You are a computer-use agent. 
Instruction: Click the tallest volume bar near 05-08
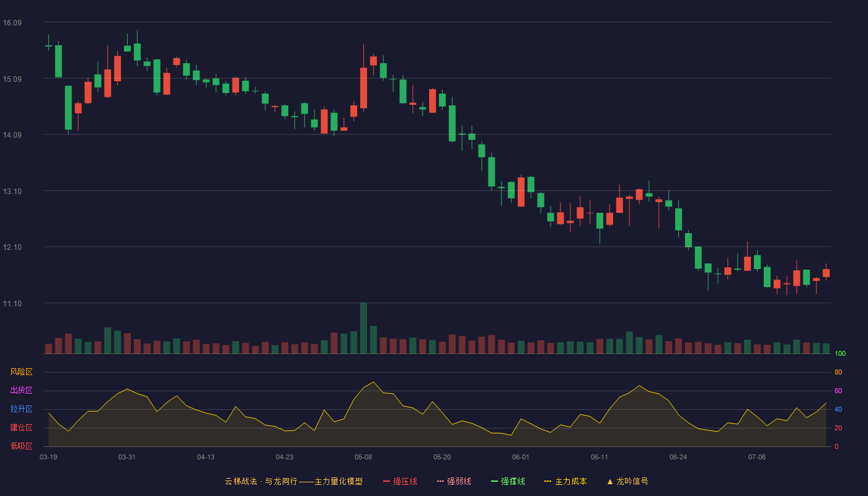tap(363, 328)
